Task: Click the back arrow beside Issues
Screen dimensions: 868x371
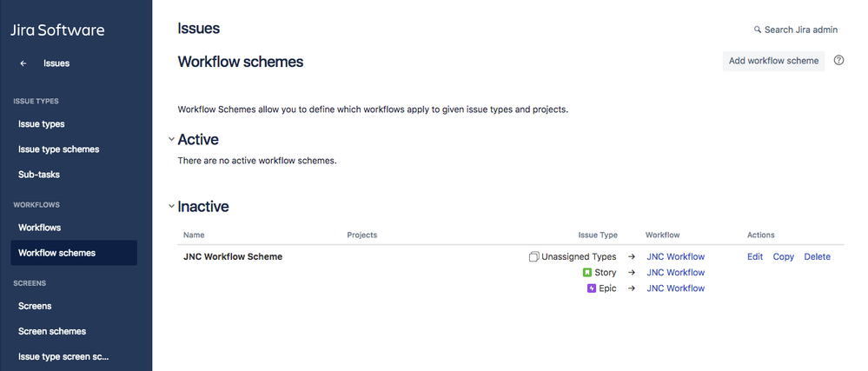Action: click(23, 63)
